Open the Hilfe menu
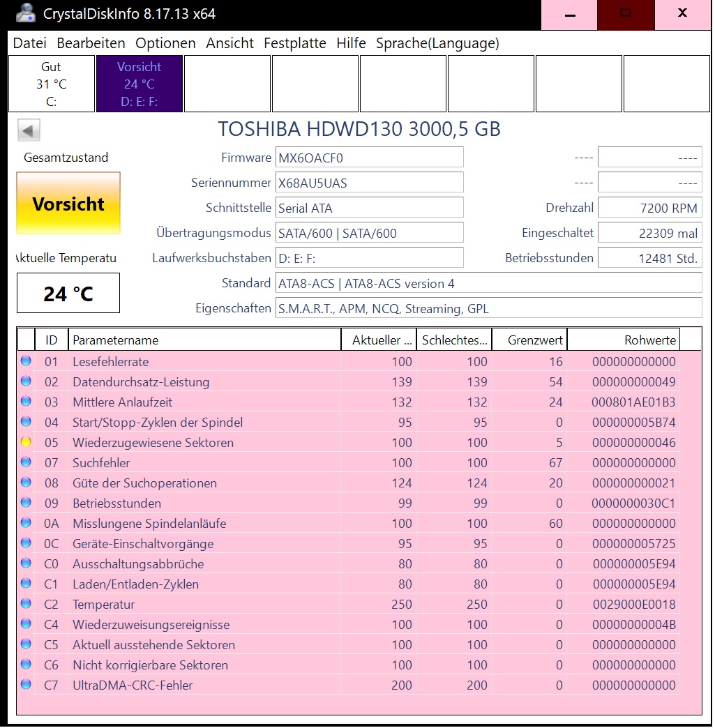 pos(352,43)
